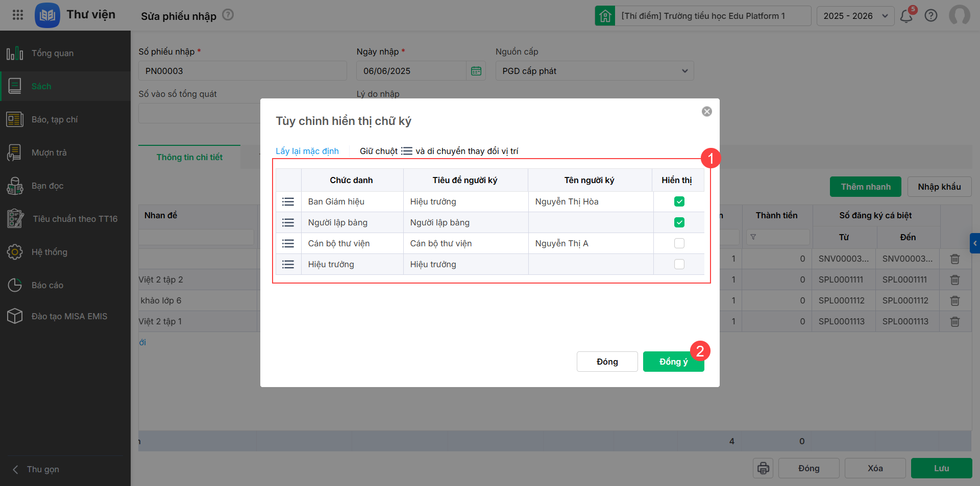Click Tiêu đề người ký cell Cán bộ thư viện

coord(465,243)
